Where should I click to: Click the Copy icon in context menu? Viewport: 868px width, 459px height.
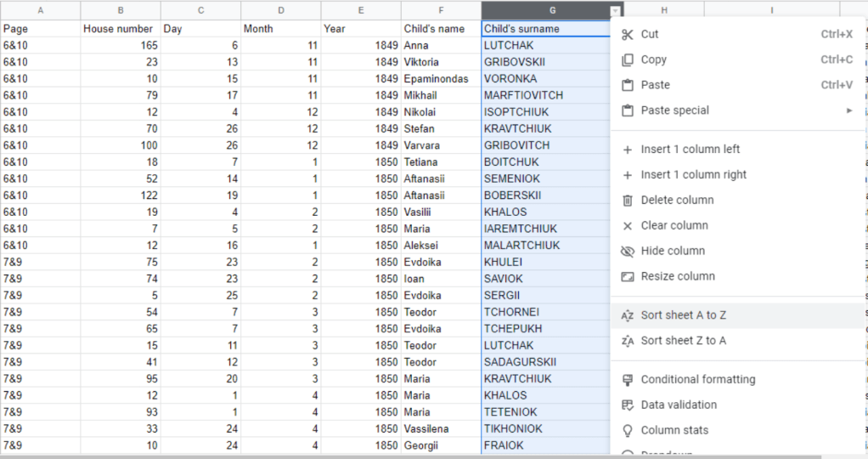[628, 60]
